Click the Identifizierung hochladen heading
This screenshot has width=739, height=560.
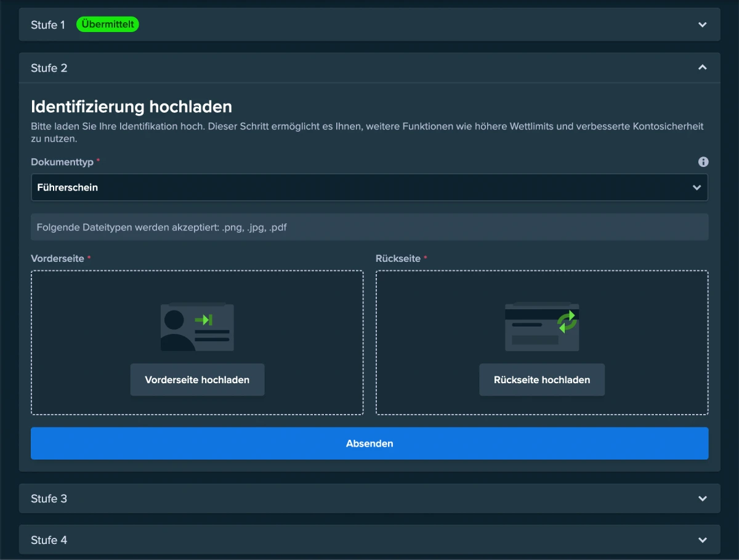point(131,107)
